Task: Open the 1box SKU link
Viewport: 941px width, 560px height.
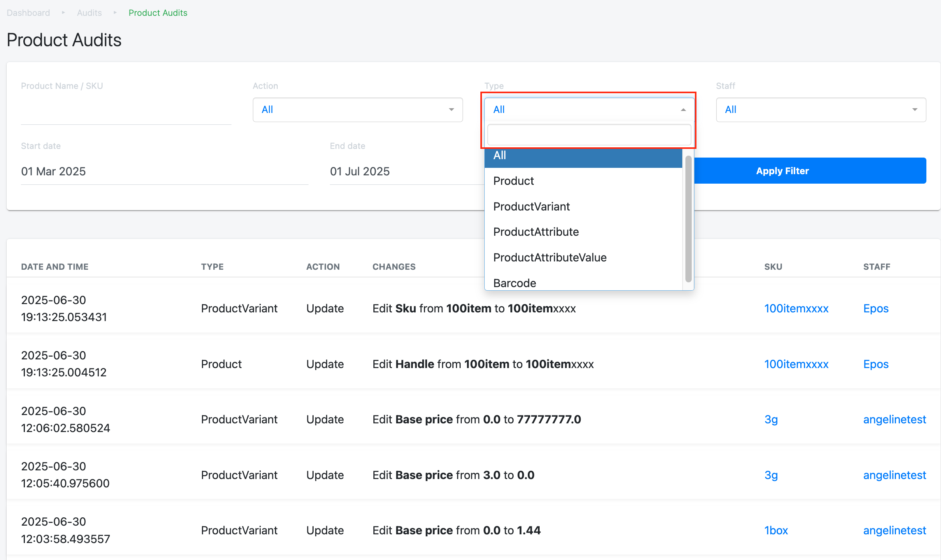Action: [x=776, y=530]
